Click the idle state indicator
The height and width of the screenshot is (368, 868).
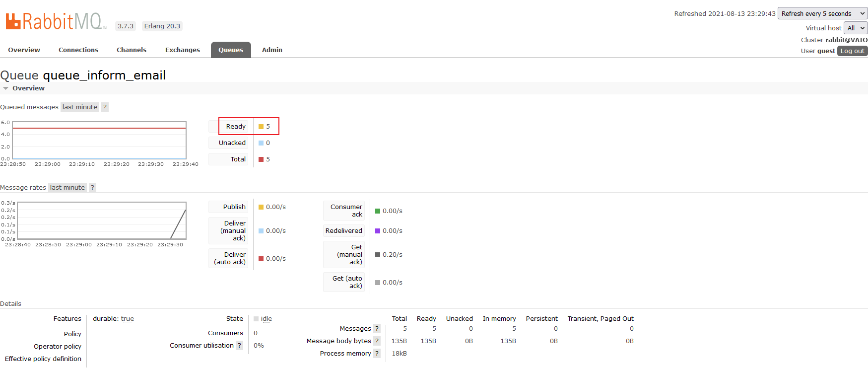tap(263, 319)
